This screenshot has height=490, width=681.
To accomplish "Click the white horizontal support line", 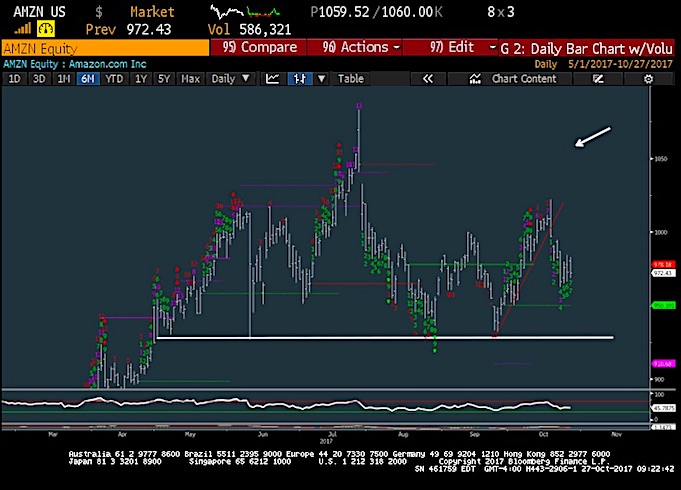I will [385, 338].
